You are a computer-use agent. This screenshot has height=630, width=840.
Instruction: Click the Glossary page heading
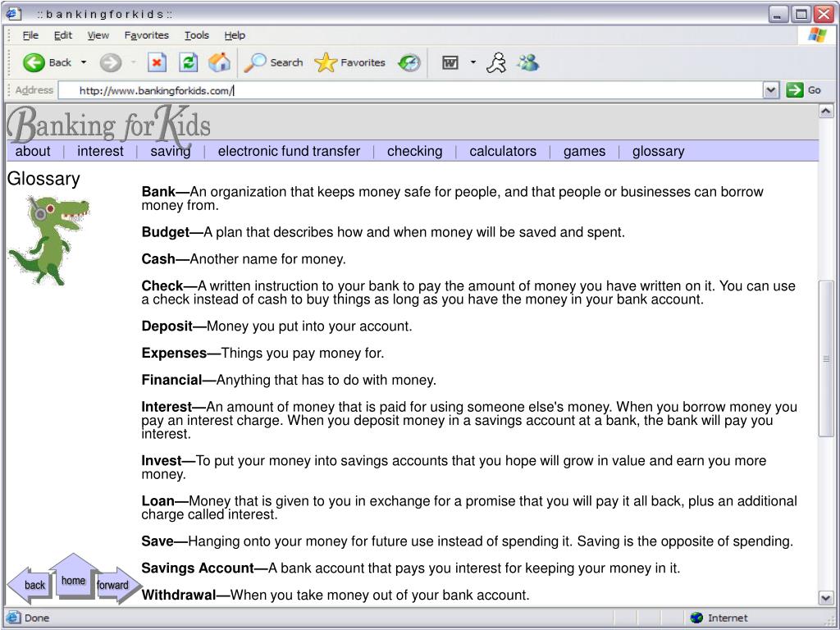click(43, 178)
